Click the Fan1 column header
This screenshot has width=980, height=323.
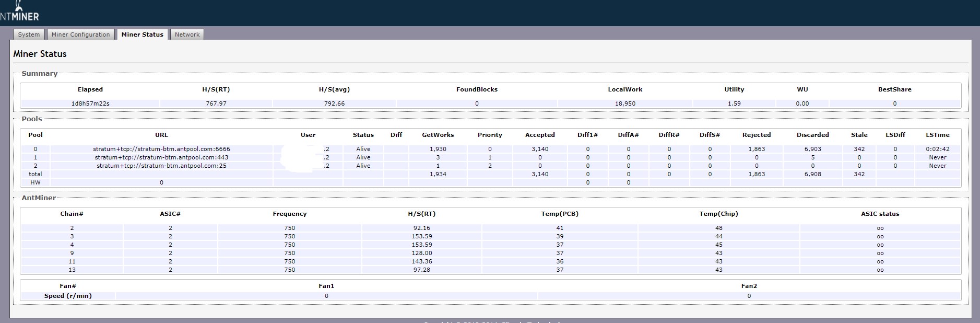(326, 286)
